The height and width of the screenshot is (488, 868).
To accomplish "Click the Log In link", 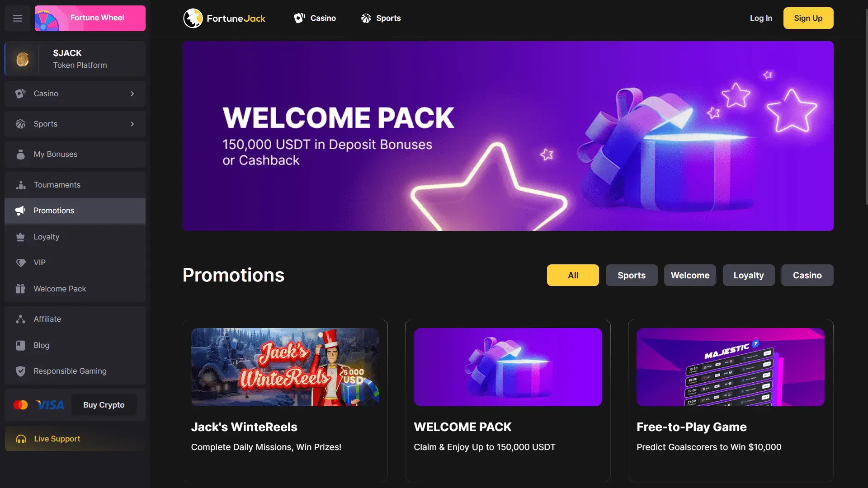I will (x=761, y=18).
